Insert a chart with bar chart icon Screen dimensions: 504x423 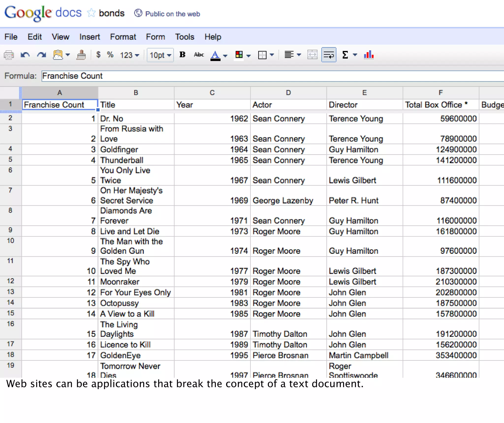point(369,55)
